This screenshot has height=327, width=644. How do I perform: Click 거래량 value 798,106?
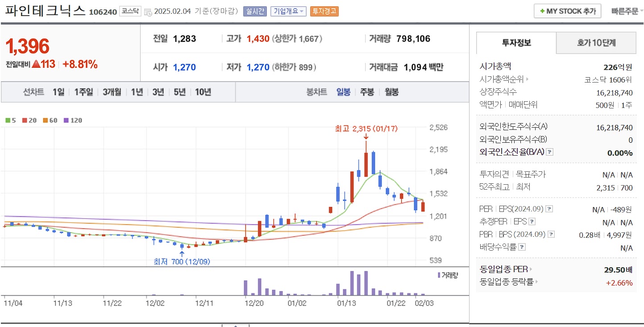click(412, 39)
